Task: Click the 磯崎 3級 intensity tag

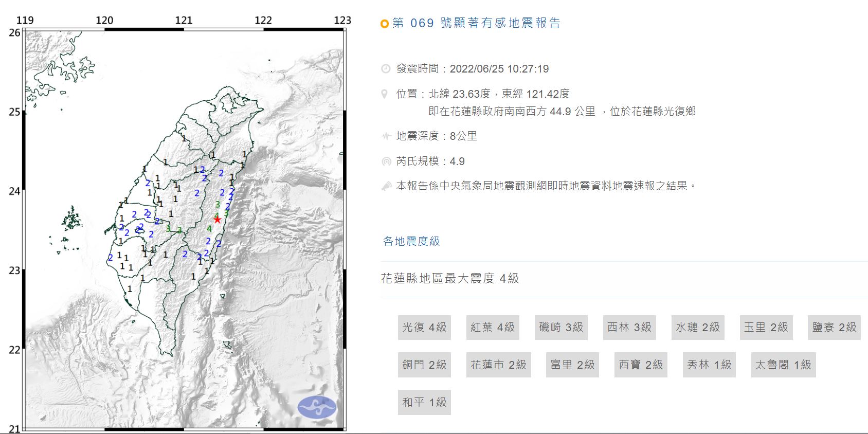Action: 561,328
